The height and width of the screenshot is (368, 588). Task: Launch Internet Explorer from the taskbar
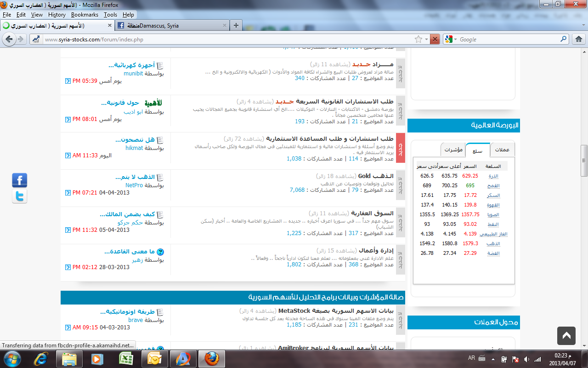point(41,358)
